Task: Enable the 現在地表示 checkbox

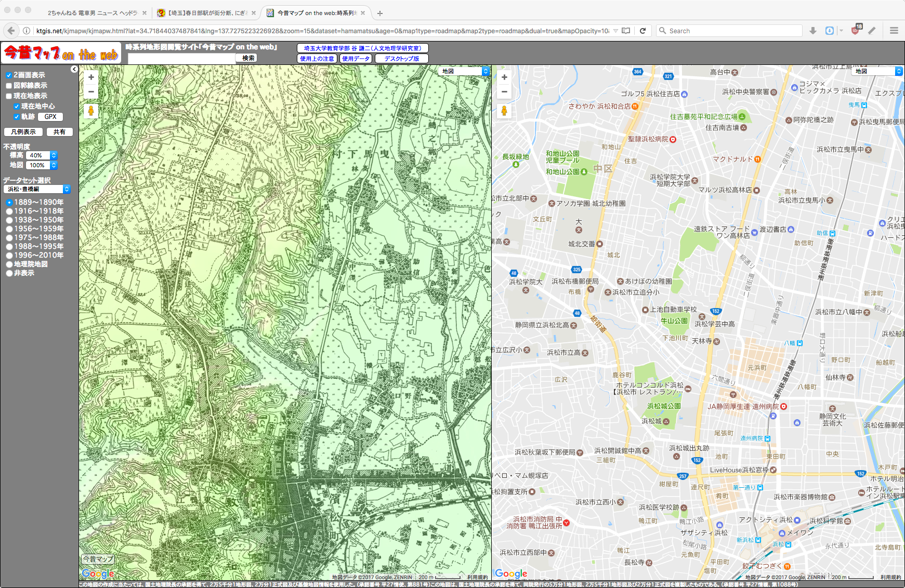Action: pos(9,96)
